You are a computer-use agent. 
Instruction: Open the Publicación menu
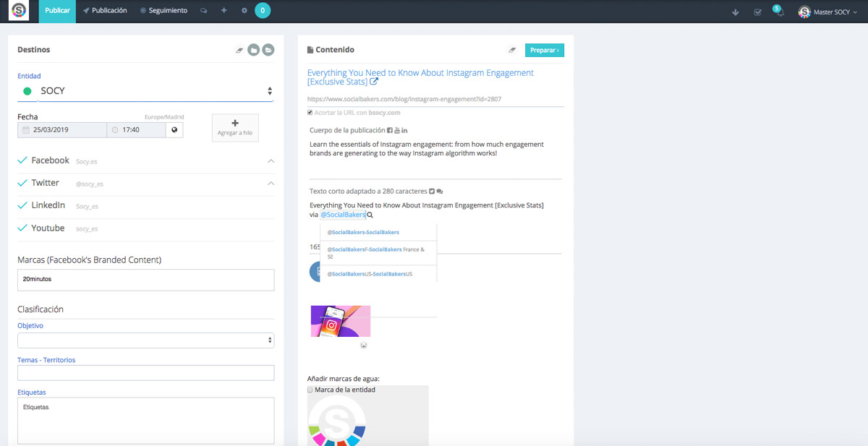(x=105, y=11)
